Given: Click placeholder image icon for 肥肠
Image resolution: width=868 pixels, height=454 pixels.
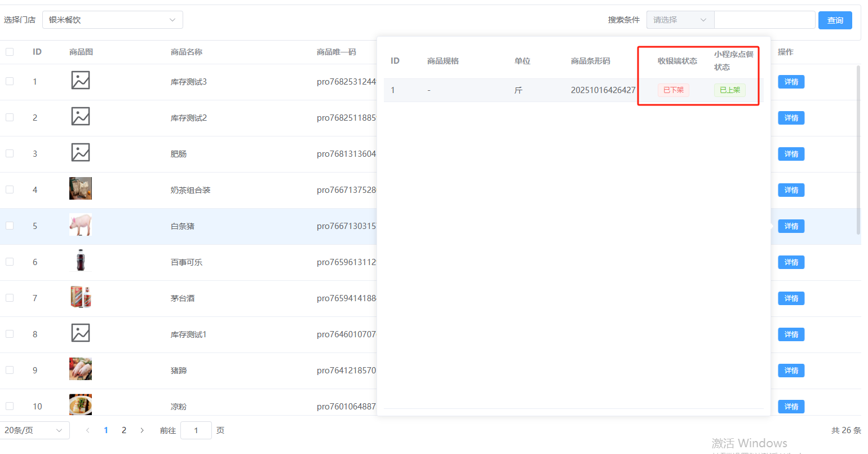Looking at the screenshot, I should tap(81, 153).
